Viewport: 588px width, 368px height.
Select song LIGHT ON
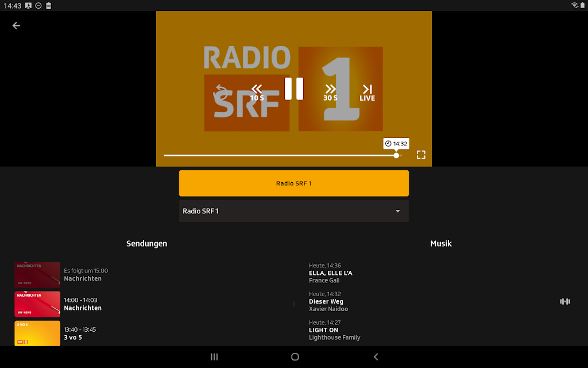[323, 330]
